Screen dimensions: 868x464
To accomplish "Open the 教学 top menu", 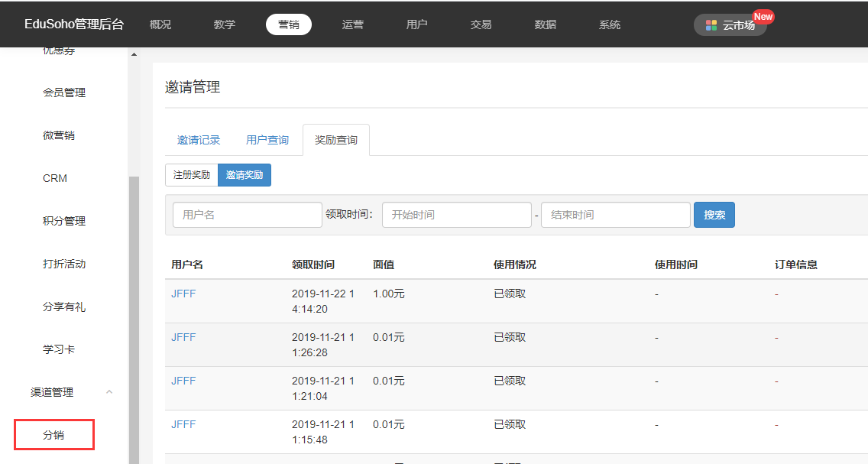I will coord(225,24).
